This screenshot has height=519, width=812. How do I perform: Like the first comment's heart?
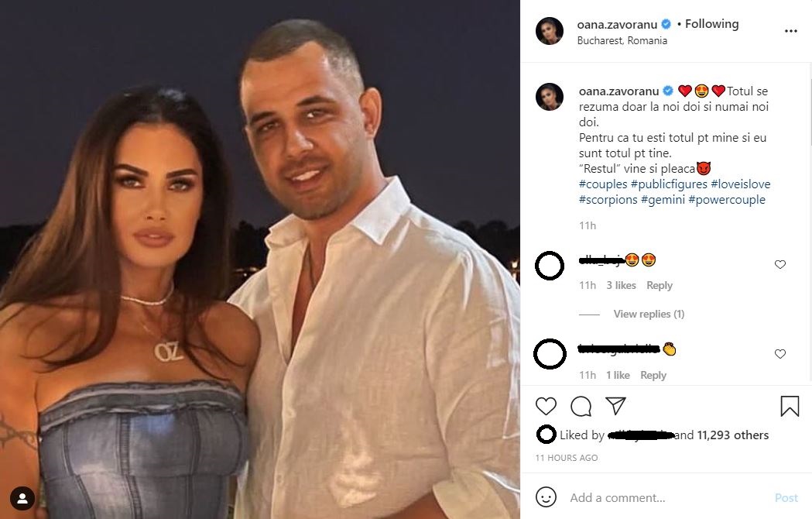tap(780, 264)
